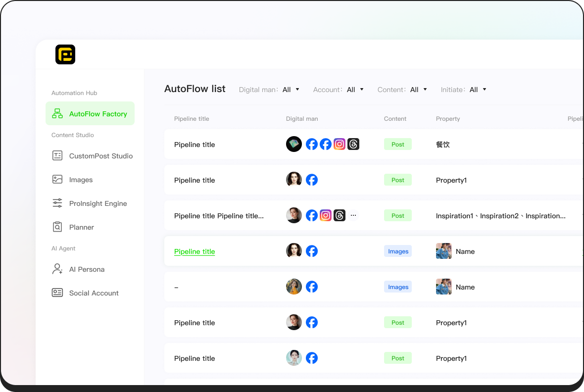Click the ProInsight Engine sliders icon
Viewport: 584px width, 392px height.
[x=57, y=203]
